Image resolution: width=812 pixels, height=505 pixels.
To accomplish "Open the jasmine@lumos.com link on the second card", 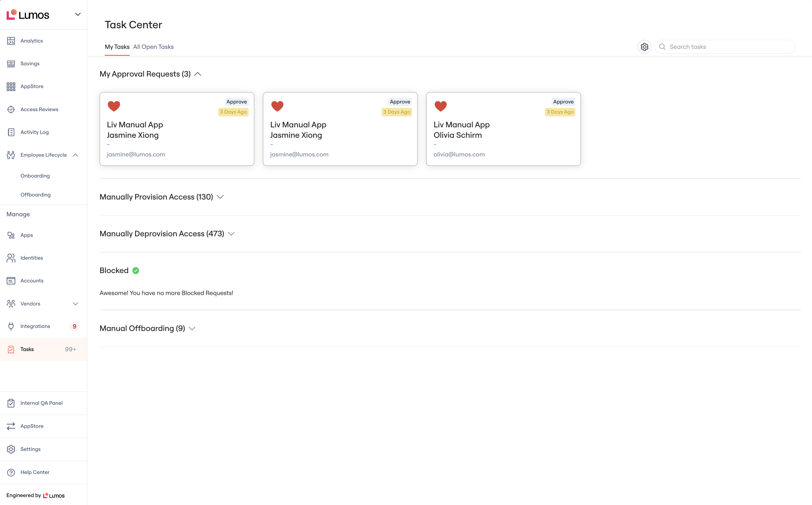I will coord(299,154).
